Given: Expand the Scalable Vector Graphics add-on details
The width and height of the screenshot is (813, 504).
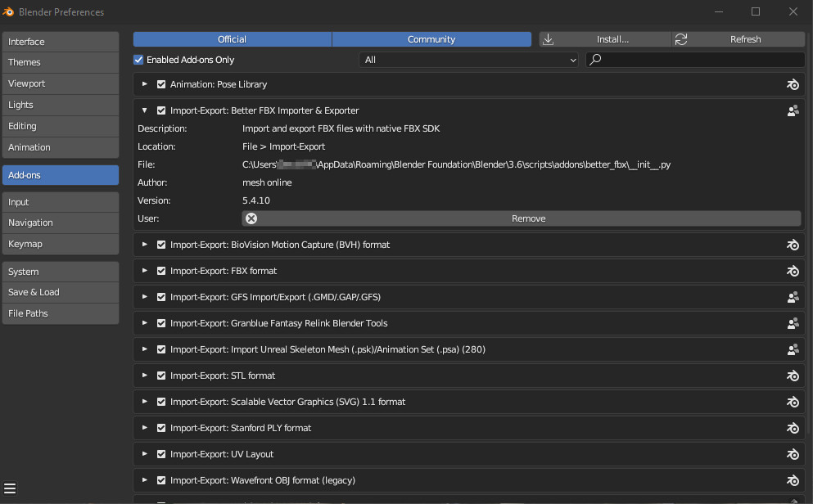Looking at the screenshot, I should tap(145, 402).
